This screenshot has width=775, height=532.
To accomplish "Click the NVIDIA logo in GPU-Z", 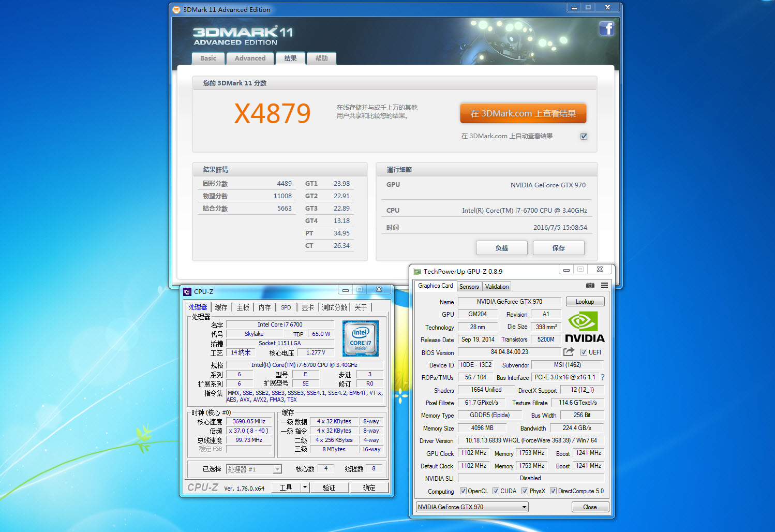I will coord(585,327).
